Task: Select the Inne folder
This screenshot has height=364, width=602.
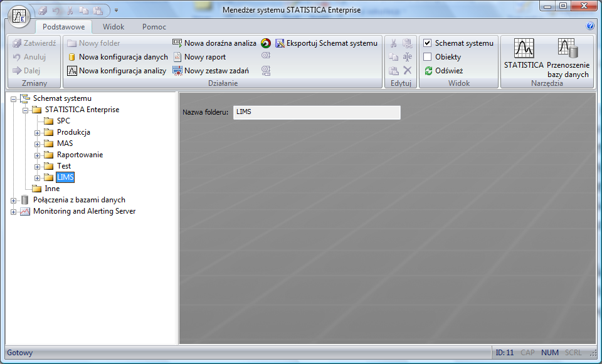Action: (52, 189)
